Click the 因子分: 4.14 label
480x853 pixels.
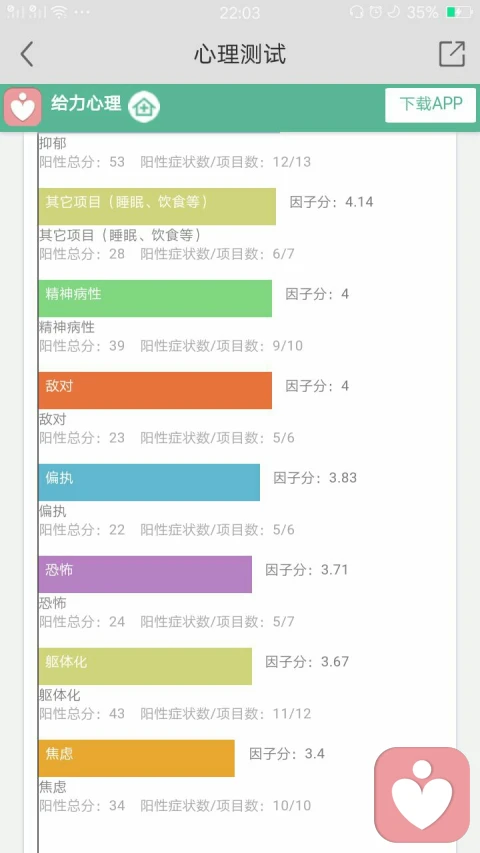(331, 202)
